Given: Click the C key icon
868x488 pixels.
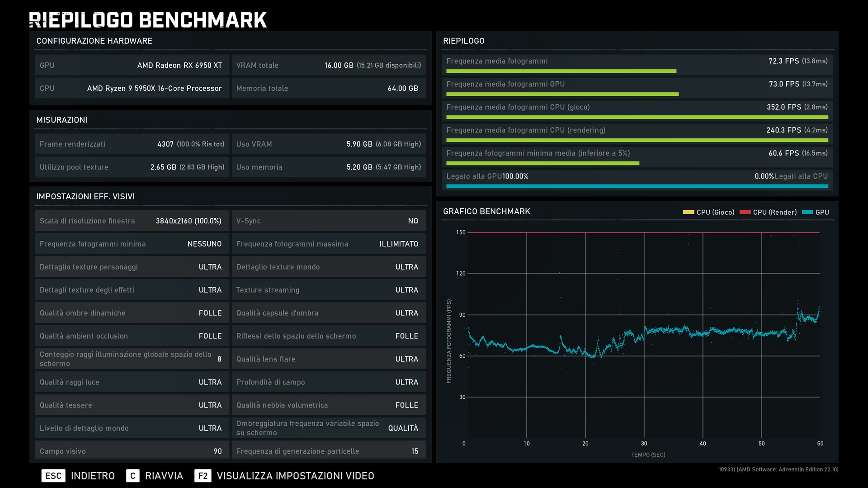Looking at the screenshot, I should 132,476.
